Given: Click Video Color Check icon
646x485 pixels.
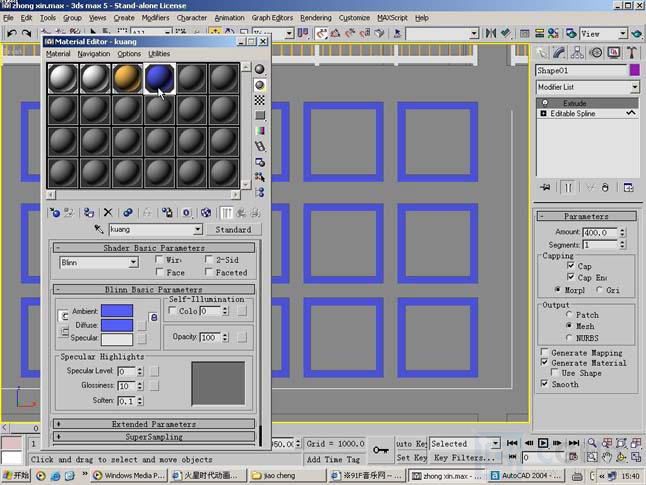Looking at the screenshot, I should (x=260, y=131).
